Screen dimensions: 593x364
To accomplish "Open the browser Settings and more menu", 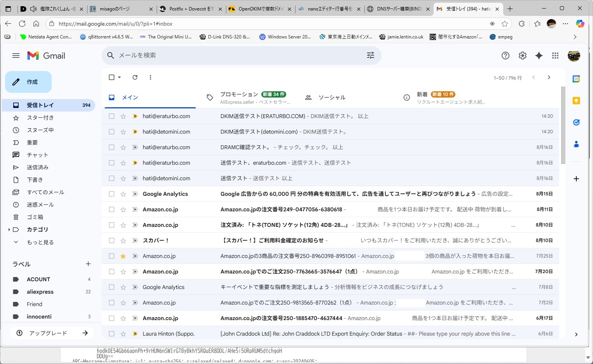I will [x=565, y=24].
